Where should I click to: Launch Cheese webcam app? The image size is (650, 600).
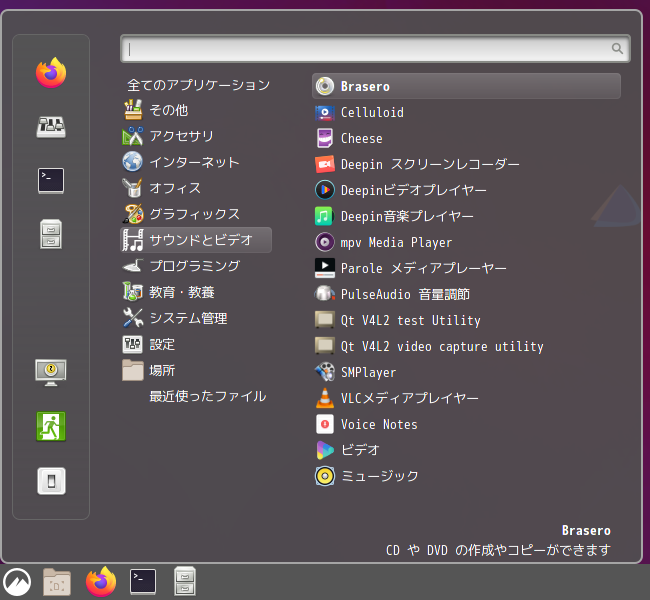coord(466,138)
